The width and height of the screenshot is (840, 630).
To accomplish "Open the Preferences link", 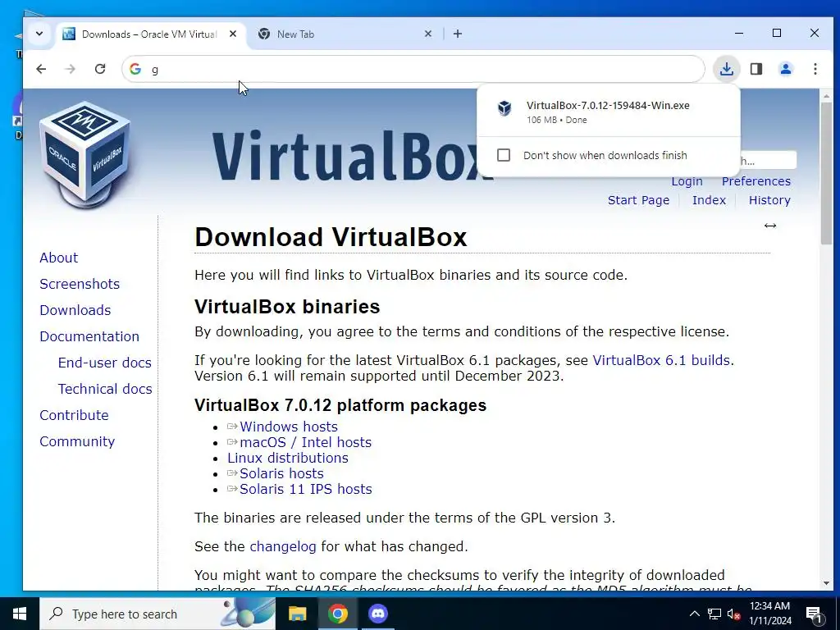I will tap(756, 181).
